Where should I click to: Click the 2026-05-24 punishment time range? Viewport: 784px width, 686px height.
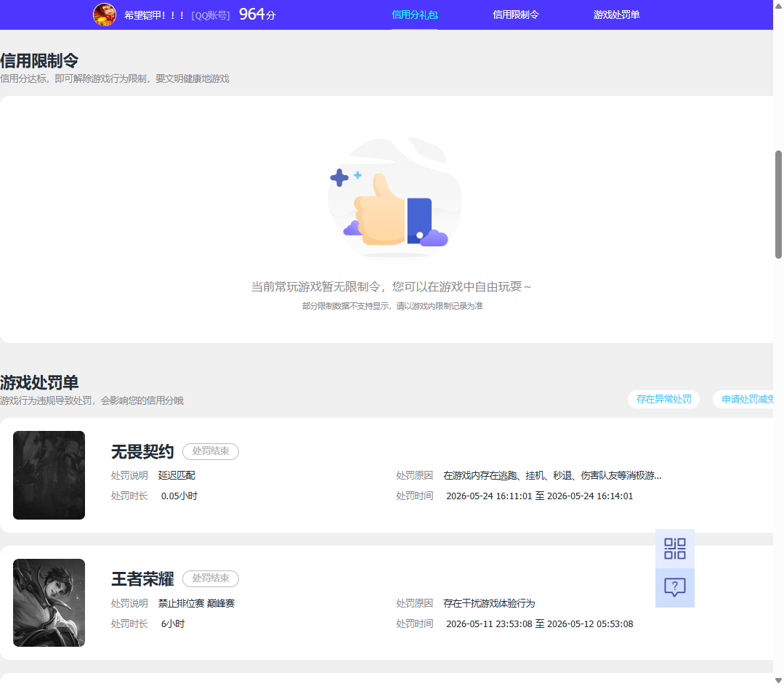tap(540, 496)
